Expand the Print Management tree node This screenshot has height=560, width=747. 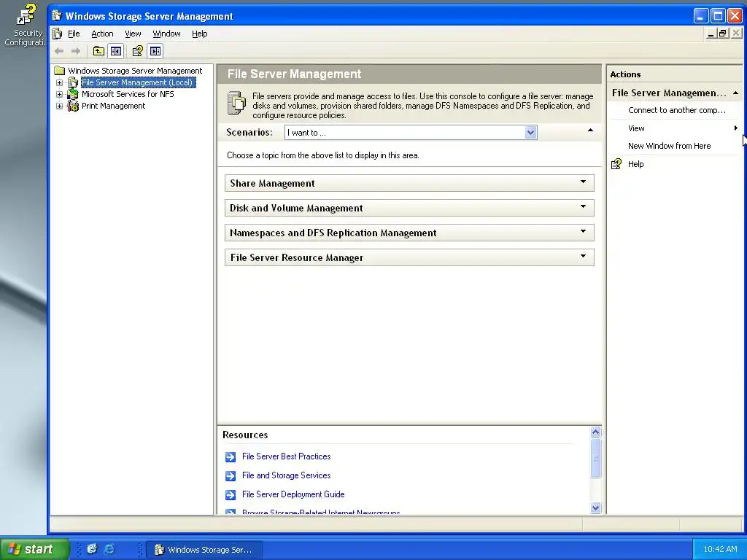tap(59, 106)
